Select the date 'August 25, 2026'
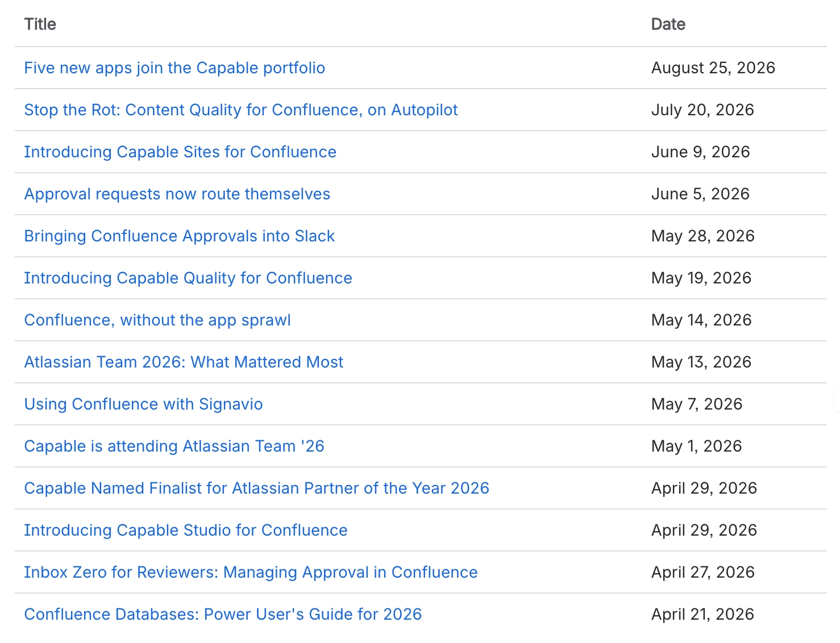This screenshot has width=840, height=643. (713, 68)
